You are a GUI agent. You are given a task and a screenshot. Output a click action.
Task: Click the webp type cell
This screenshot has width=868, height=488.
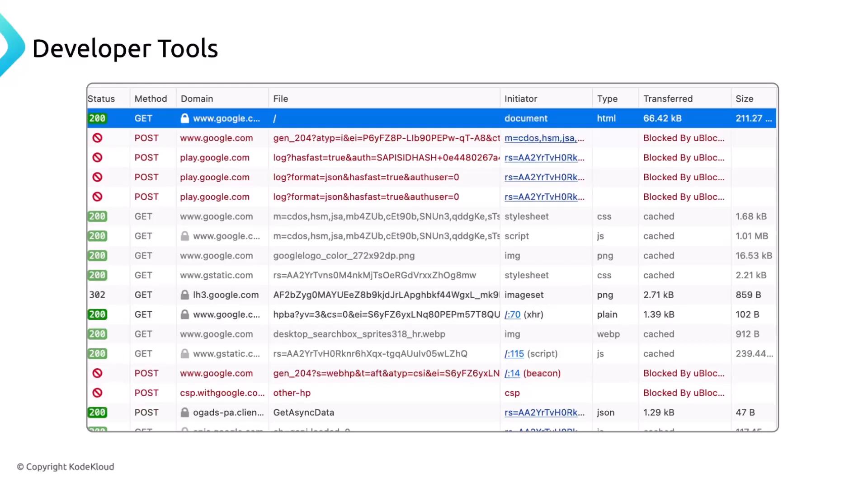click(608, 334)
